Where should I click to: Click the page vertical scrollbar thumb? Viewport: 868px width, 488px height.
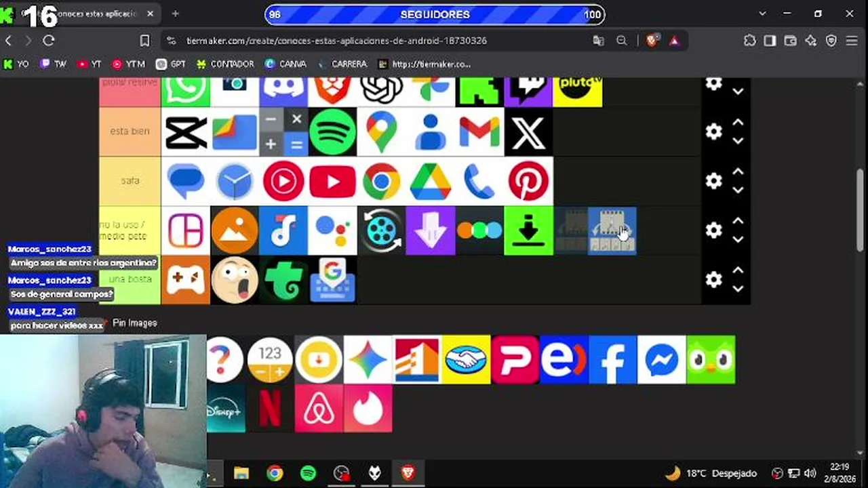pos(861,210)
